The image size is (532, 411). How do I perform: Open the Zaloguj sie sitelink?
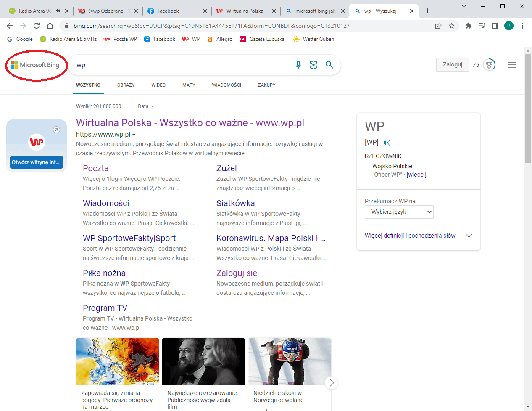[x=237, y=273]
